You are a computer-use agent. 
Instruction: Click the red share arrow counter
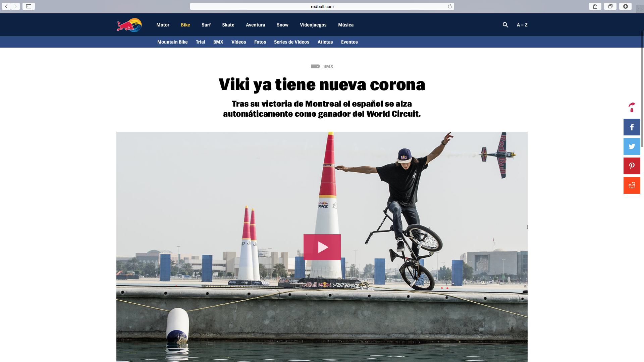632,107
